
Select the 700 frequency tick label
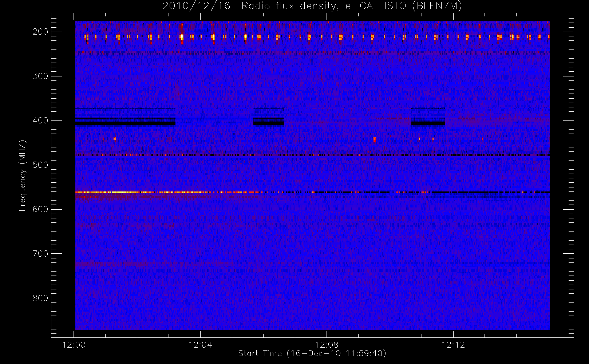(40, 254)
